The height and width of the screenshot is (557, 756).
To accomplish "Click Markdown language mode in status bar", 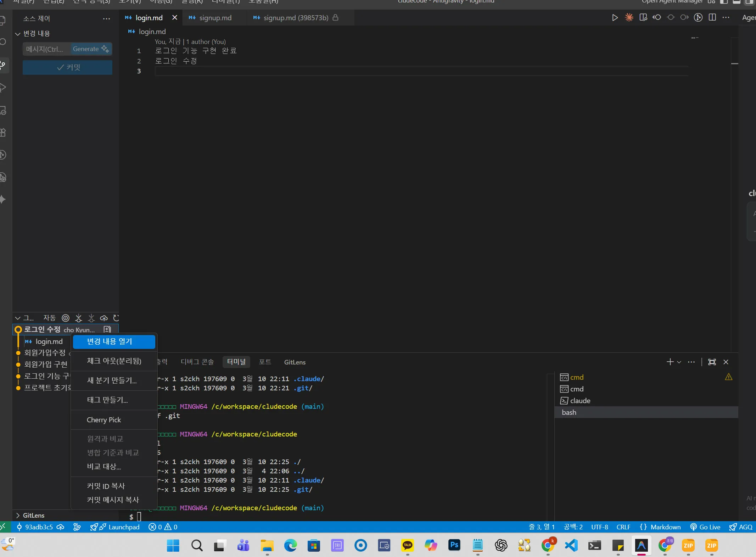I will [665, 527].
